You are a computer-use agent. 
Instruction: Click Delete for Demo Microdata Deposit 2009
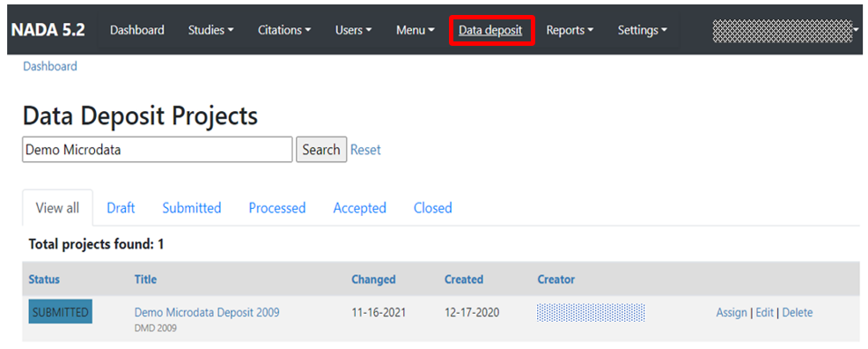pos(798,313)
